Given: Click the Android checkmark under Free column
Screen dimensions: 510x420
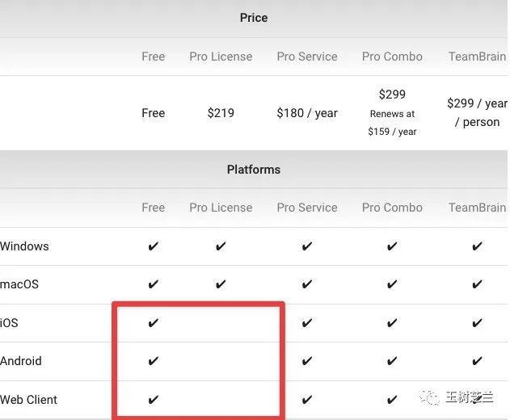Looking at the screenshot, I should click(x=154, y=361).
